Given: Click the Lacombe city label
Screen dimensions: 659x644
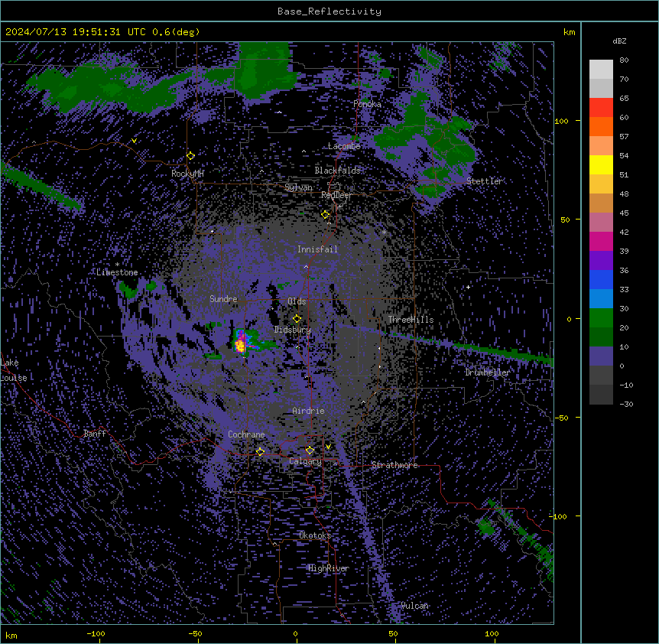Looking at the screenshot, I should (344, 146).
